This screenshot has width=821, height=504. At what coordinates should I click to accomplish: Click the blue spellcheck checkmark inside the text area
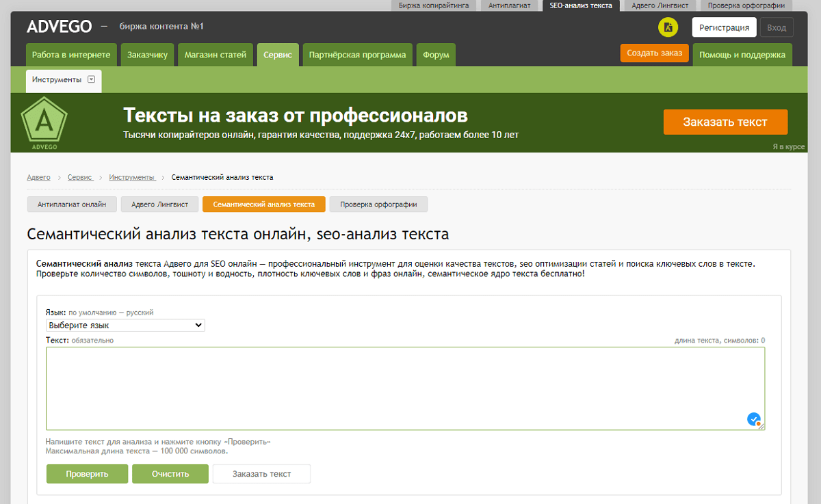pos(753,419)
